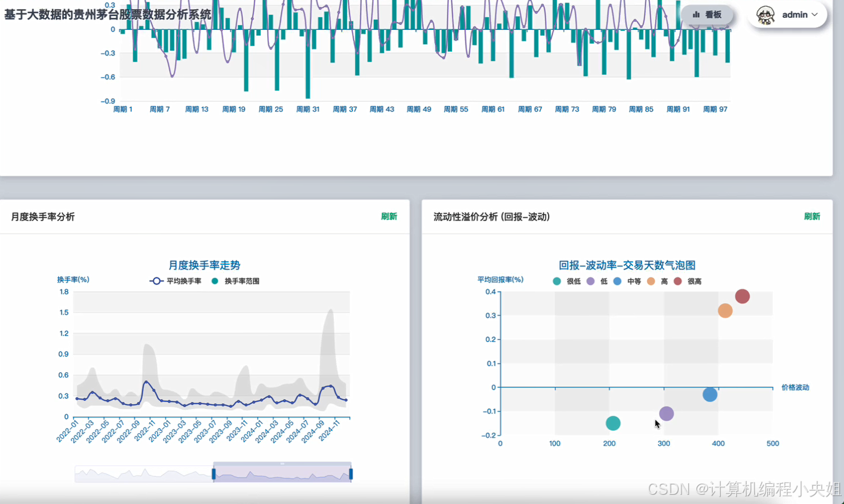The height and width of the screenshot is (504, 844).
Task: Click the 基于大数据的贵州茅台股票数据分析系统 title
Action: coord(108,14)
